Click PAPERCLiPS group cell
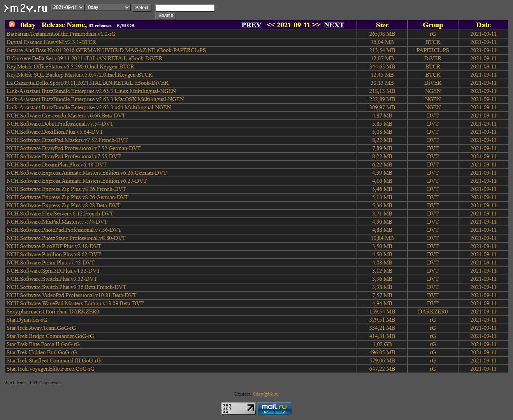Viewport: 513px width, 420px height. (433, 50)
